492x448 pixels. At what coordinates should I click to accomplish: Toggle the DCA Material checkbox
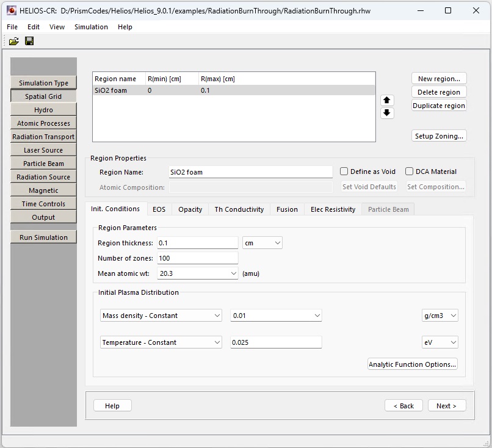tap(410, 172)
